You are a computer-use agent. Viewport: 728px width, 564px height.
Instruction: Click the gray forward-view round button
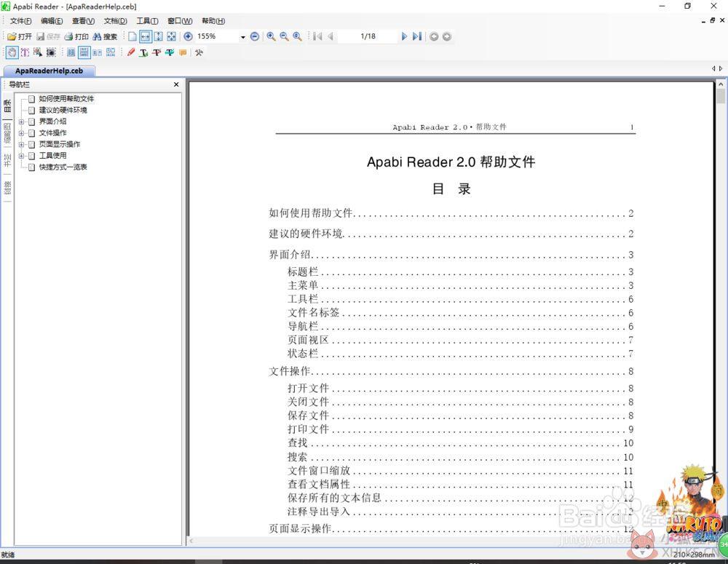pyautogui.click(x=447, y=36)
